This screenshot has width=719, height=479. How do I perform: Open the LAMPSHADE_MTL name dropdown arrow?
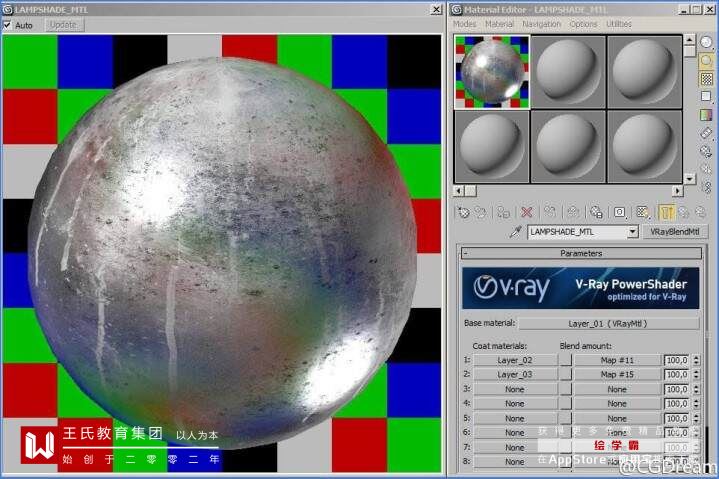point(632,232)
